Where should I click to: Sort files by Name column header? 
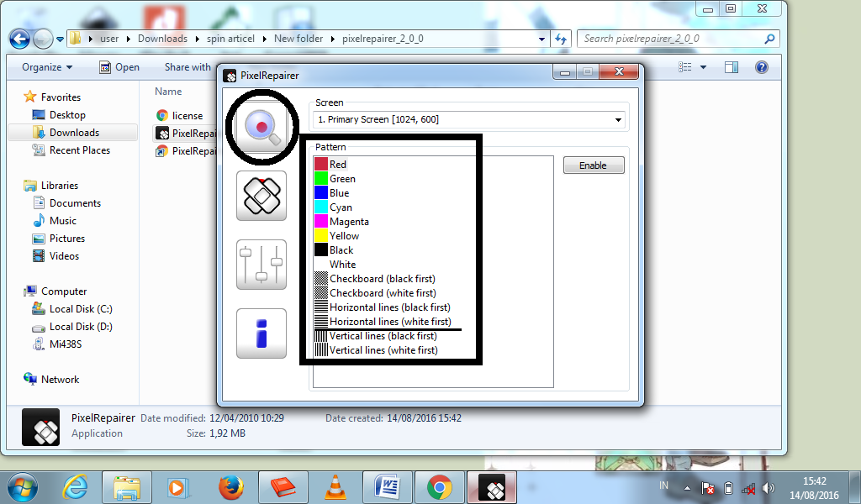click(168, 91)
